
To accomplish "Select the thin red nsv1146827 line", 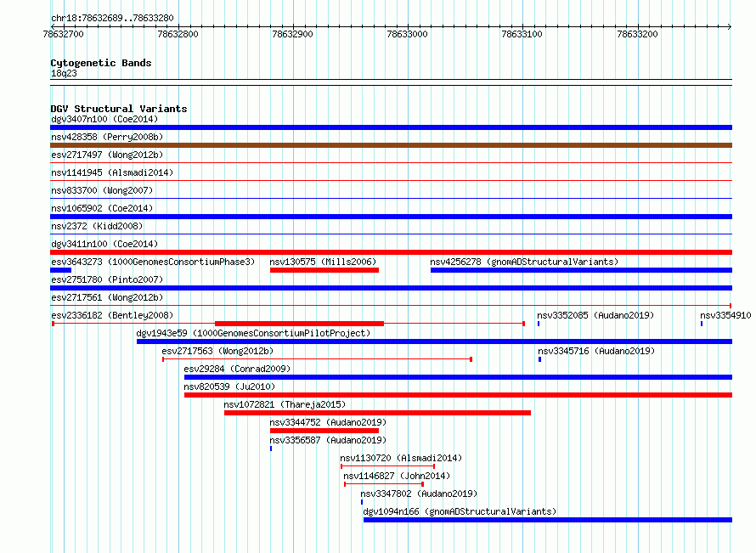I will tap(384, 484).
